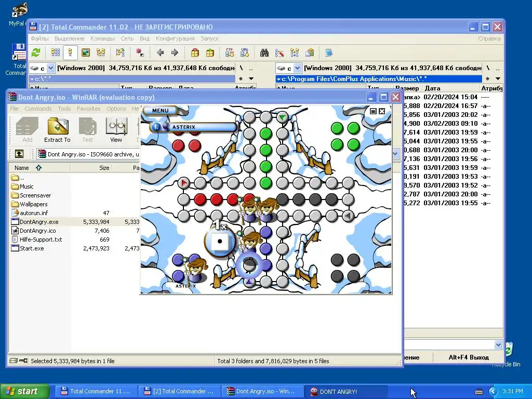Switch to Dont Angry.iso WinRAR taskbar button
The image size is (532, 399).
[x=262, y=391]
